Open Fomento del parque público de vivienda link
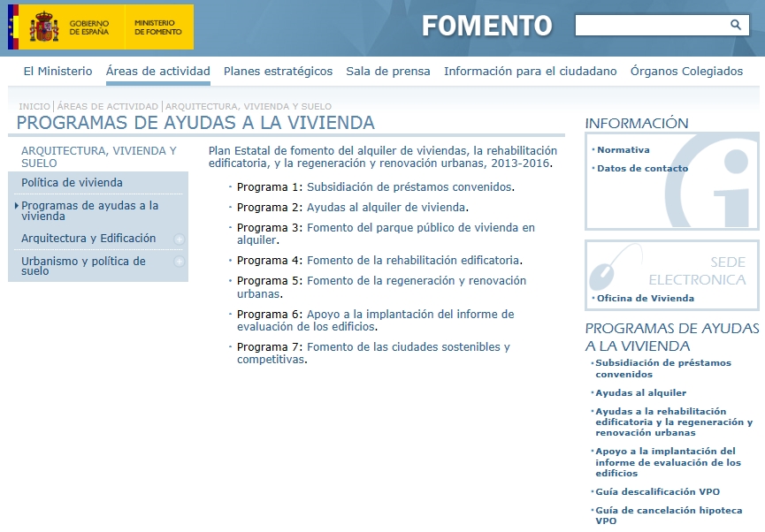Image resolution: width=765 pixels, height=532 pixels. coord(386,234)
